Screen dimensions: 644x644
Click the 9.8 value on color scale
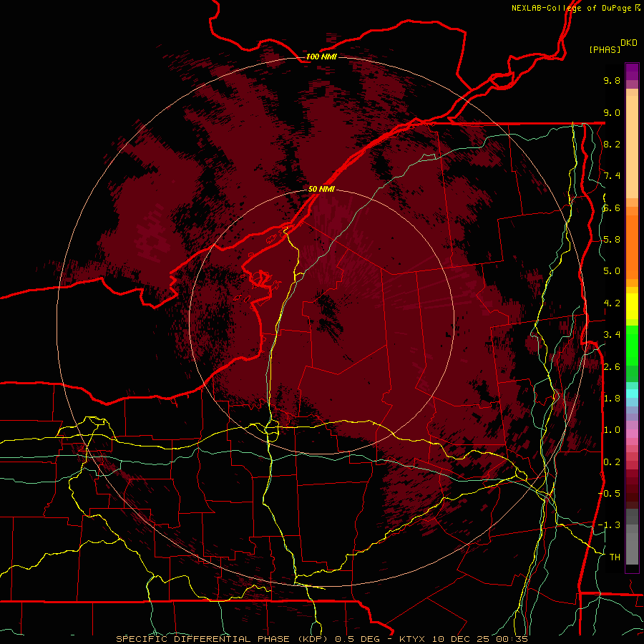pyautogui.click(x=612, y=80)
